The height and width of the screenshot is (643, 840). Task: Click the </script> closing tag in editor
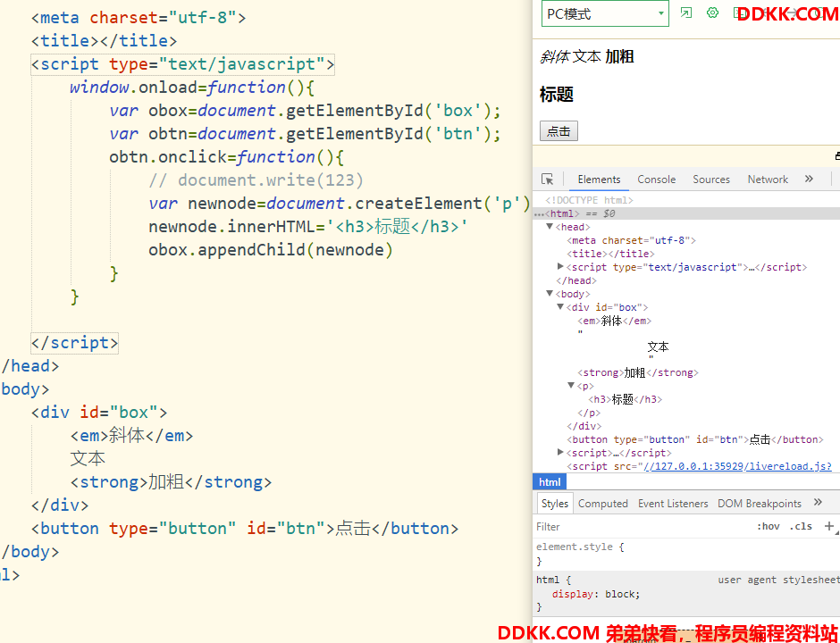[74, 343]
